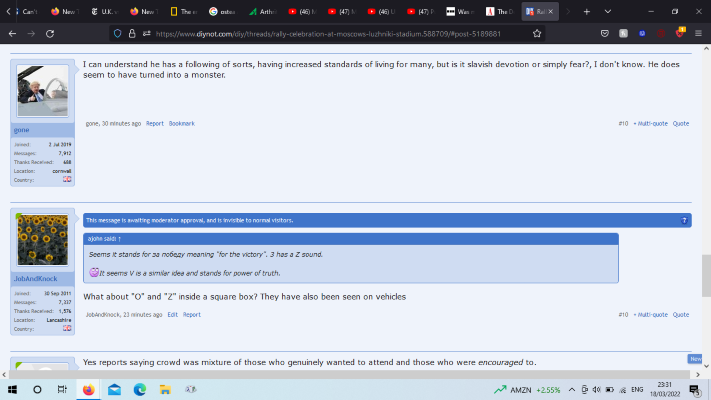Image resolution: width=711 pixels, height=400 pixels.
Task: Expand the ajohn said quote link arrow
Action: [120, 239]
